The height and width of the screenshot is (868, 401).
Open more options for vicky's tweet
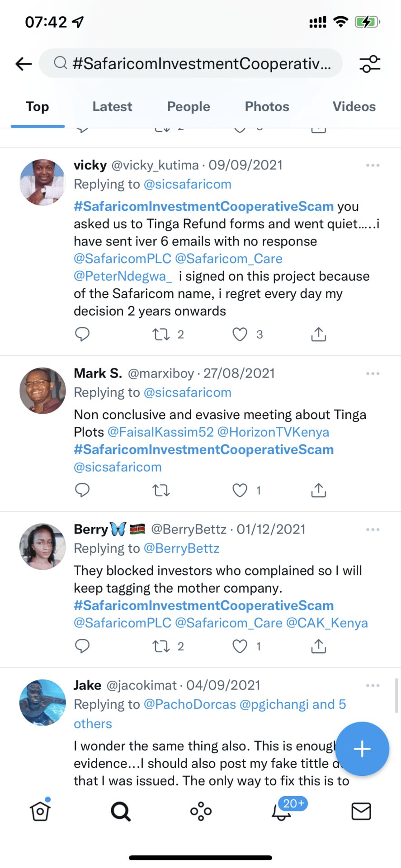click(373, 165)
